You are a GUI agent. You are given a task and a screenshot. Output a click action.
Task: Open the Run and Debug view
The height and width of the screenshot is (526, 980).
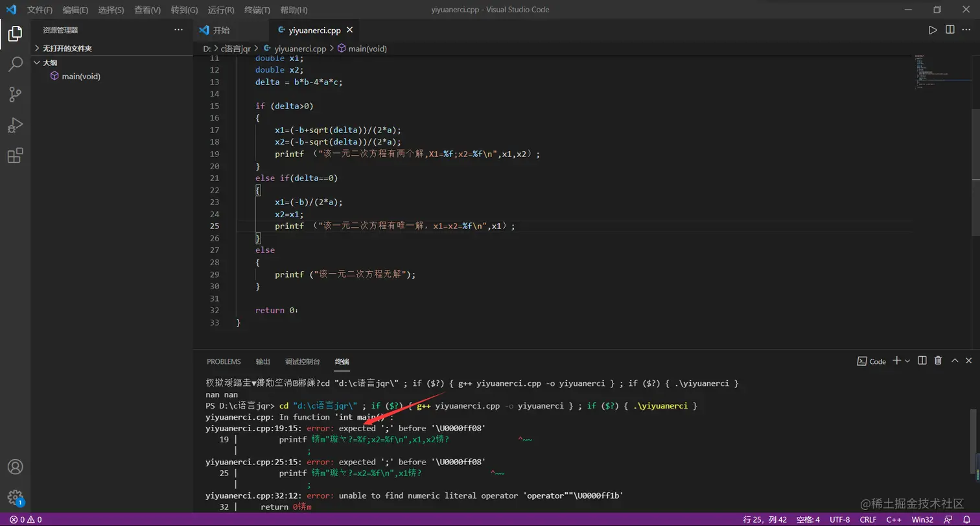click(16, 125)
